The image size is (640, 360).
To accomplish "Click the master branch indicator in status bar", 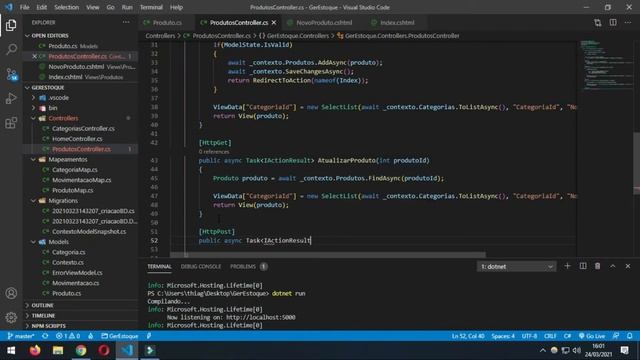I will click(21, 336).
